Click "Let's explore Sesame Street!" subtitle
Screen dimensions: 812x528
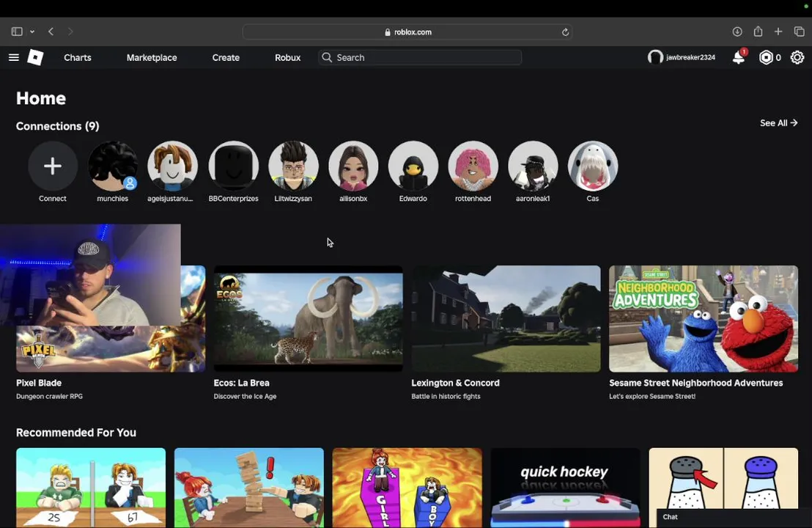point(652,397)
